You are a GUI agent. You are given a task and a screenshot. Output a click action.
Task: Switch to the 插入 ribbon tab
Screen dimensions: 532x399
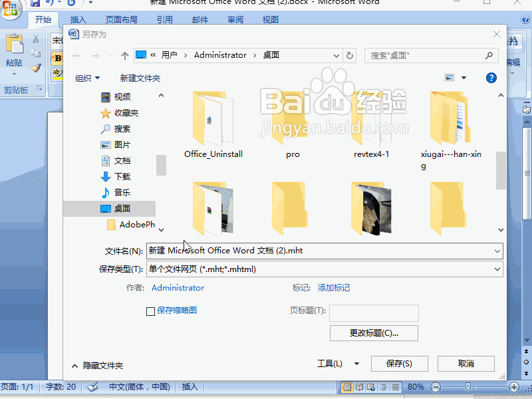click(78, 19)
